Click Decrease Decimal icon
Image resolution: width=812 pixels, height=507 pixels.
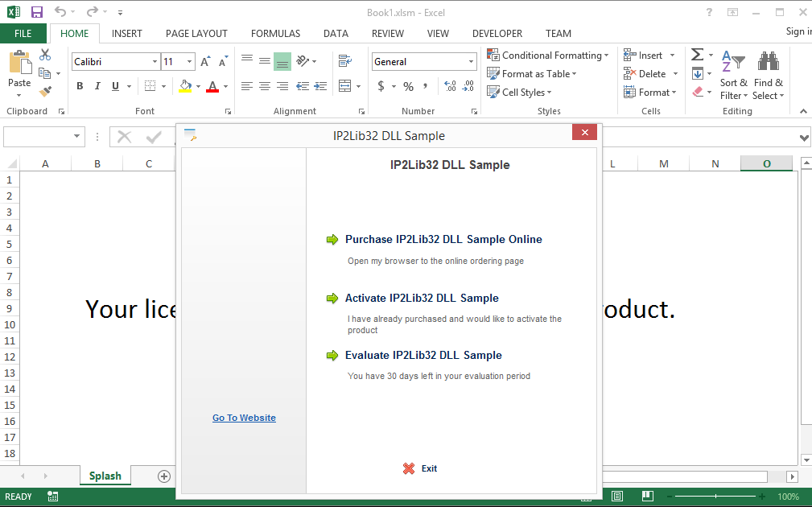(468, 86)
